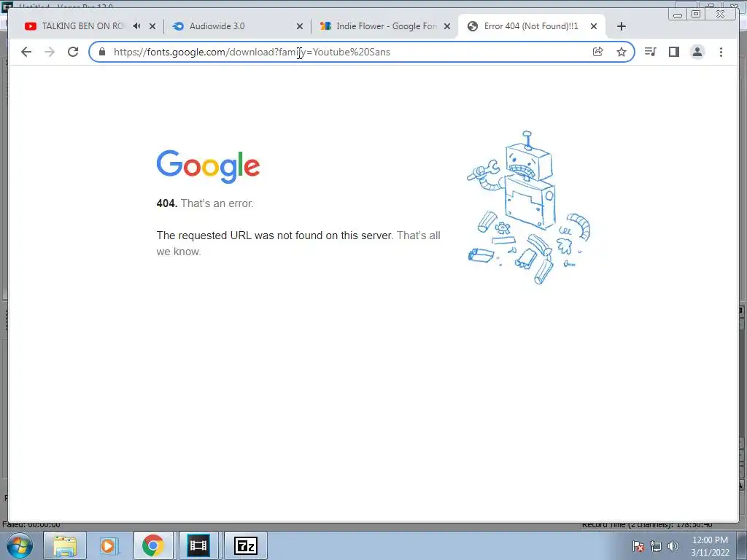The height and width of the screenshot is (560, 747).
Task: View site information via the lock icon
Action: [x=102, y=52]
